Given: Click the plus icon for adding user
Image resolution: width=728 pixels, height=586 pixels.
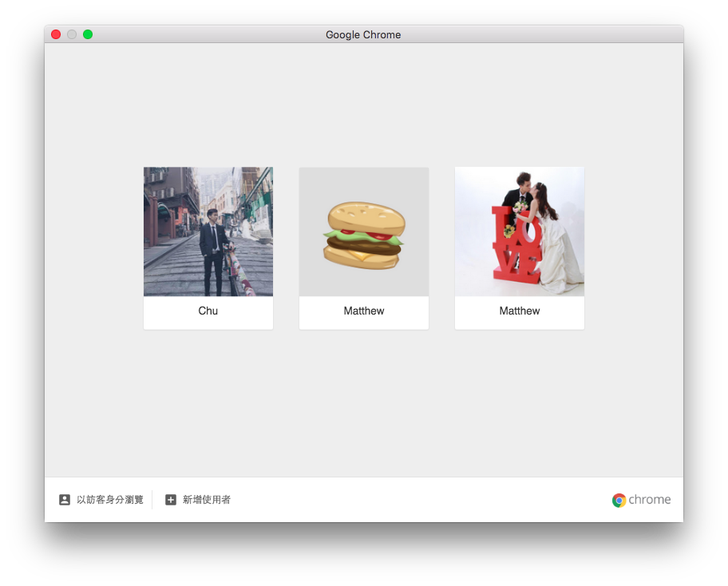Looking at the screenshot, I should [171, 500].
